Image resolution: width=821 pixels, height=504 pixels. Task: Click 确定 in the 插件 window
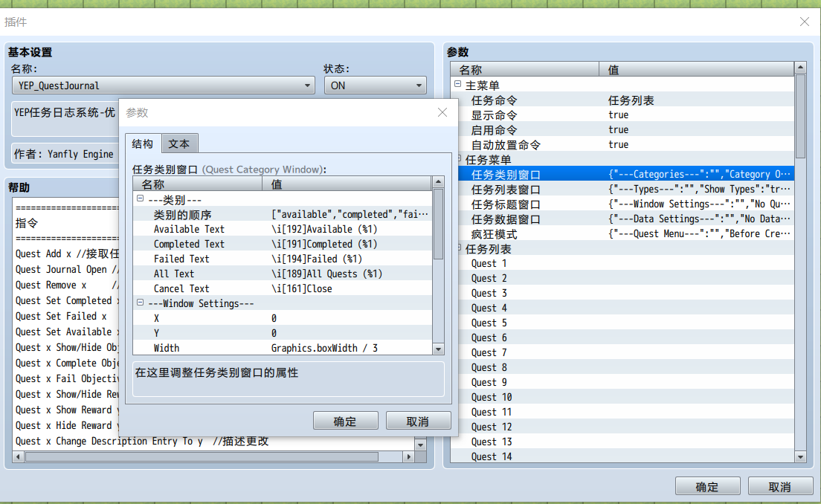tap(707, 486)
